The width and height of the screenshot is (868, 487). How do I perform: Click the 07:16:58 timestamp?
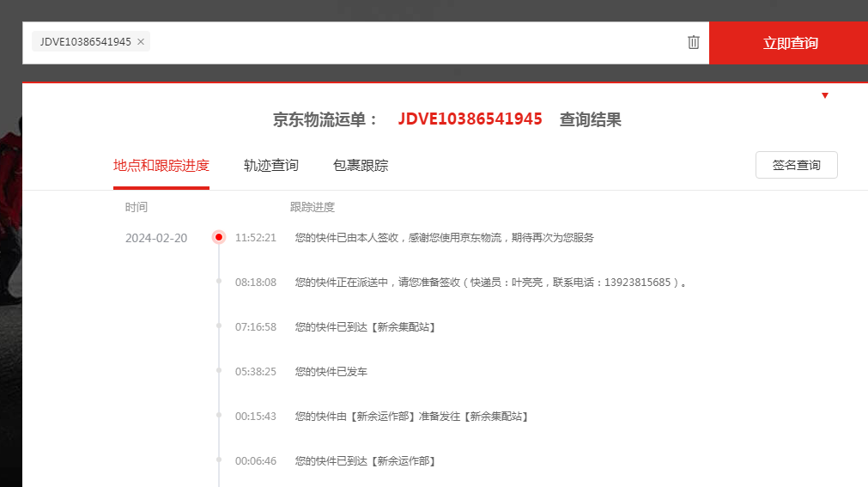click(x=256, y=327)
